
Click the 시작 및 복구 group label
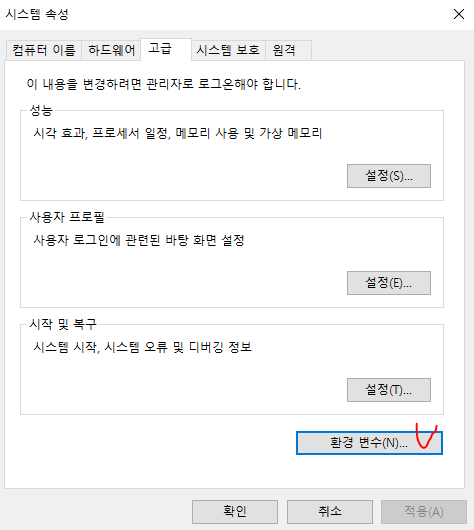(63, 324)
